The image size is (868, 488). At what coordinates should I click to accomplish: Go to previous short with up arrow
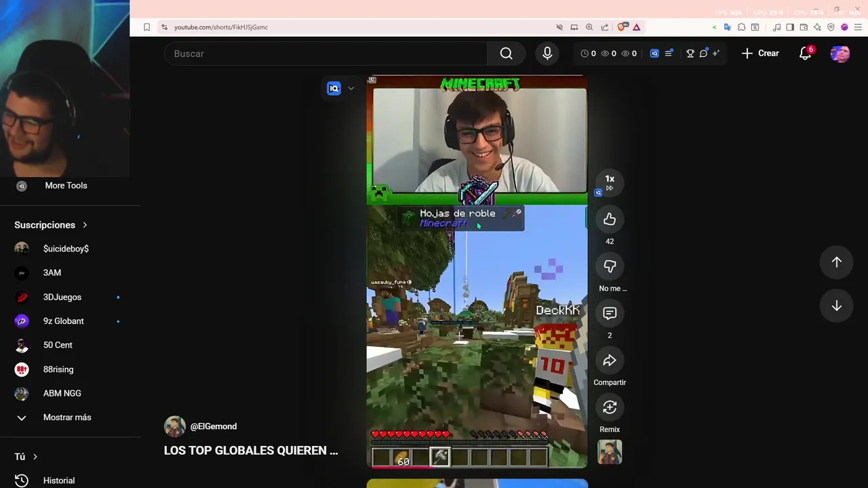[x=837, y=262]
